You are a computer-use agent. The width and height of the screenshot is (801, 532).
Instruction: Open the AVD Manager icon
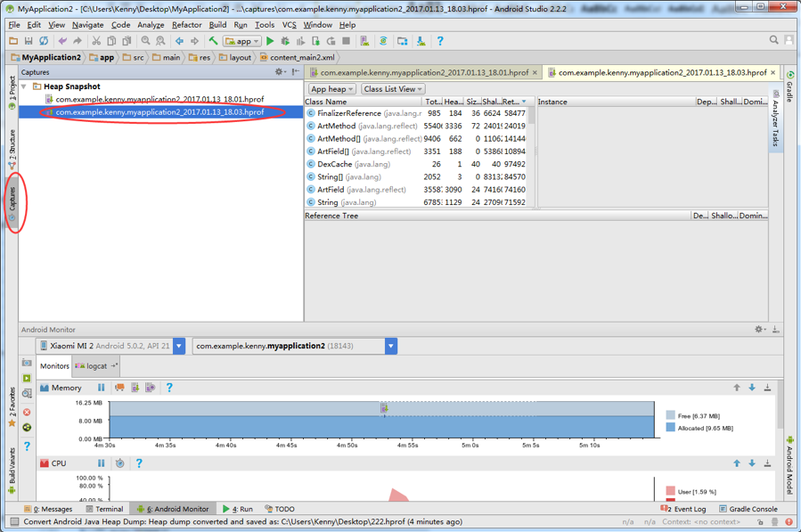pos(364,41)
